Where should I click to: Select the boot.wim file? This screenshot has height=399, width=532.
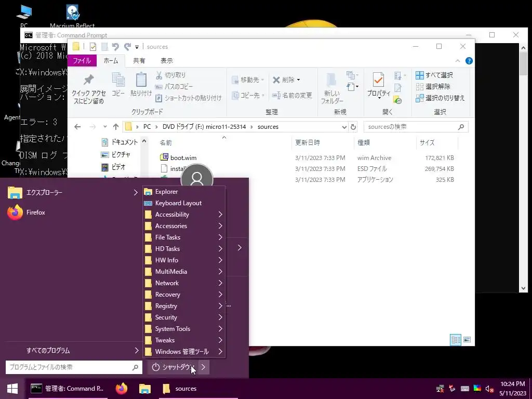pos(183,158)
